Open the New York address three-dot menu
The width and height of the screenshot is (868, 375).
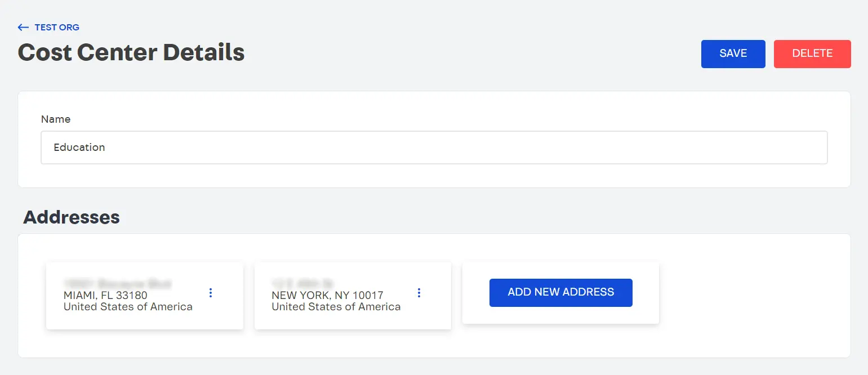click(x=419, y=293)
